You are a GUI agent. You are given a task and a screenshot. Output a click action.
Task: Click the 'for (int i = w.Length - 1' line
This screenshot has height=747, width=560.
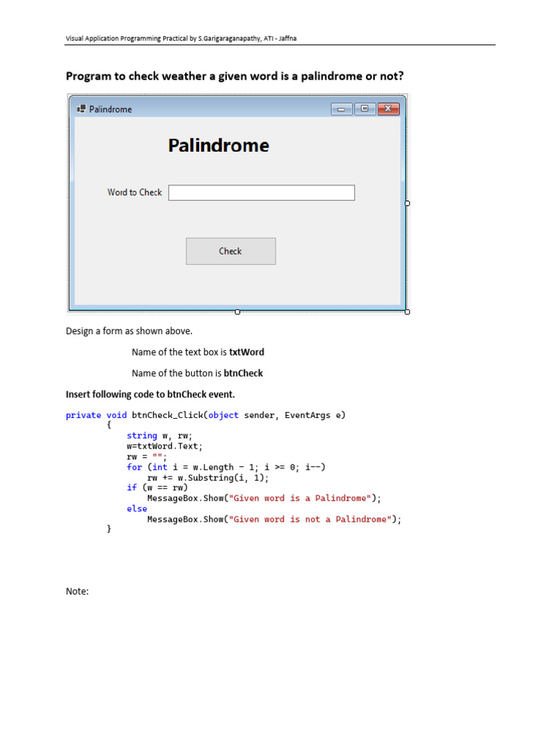click(226, 468)
